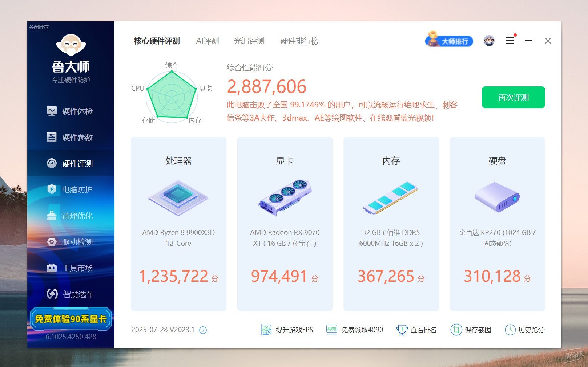The height and width of the screenshot is (367, 588).
Task: Click the memory score 367,265
Action: coord(386,276)
